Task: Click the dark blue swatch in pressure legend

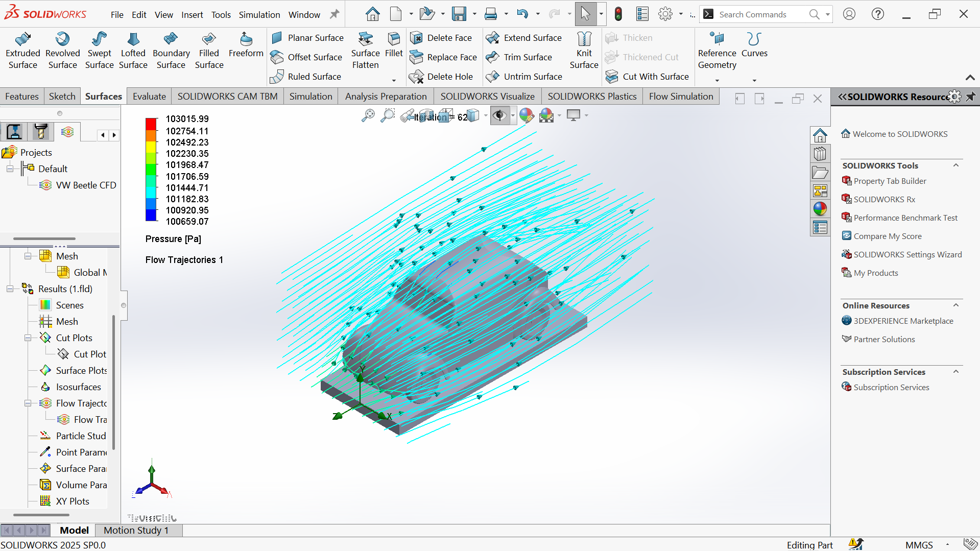Action: 151,215
